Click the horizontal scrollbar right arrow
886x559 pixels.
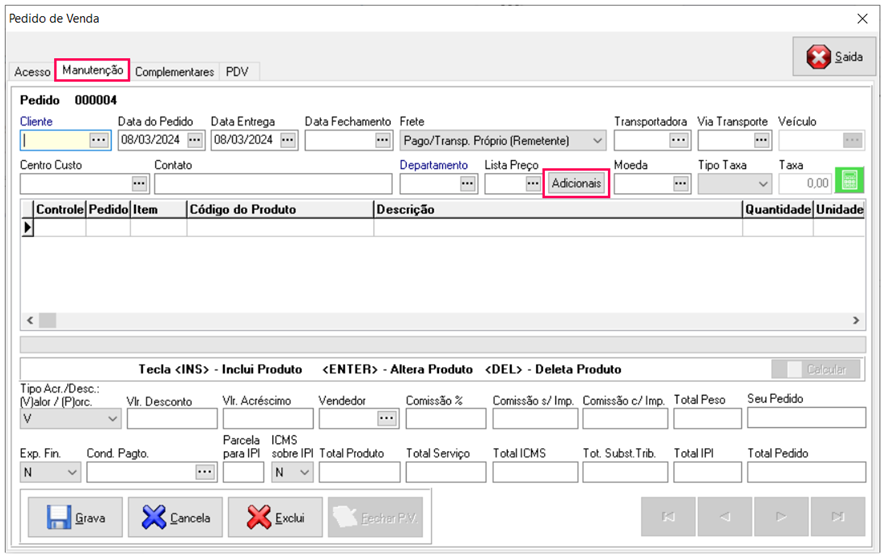pyautogui.click(x=856, y=320)
